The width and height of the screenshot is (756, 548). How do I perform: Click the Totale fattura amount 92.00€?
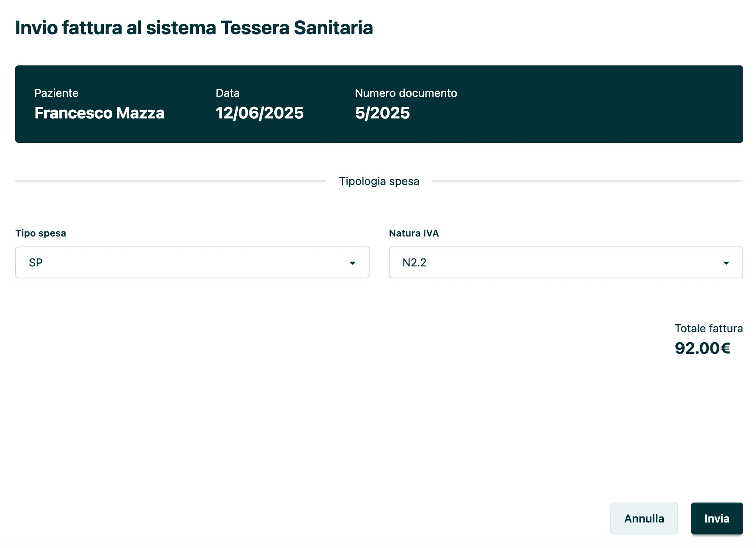point(703,347)
